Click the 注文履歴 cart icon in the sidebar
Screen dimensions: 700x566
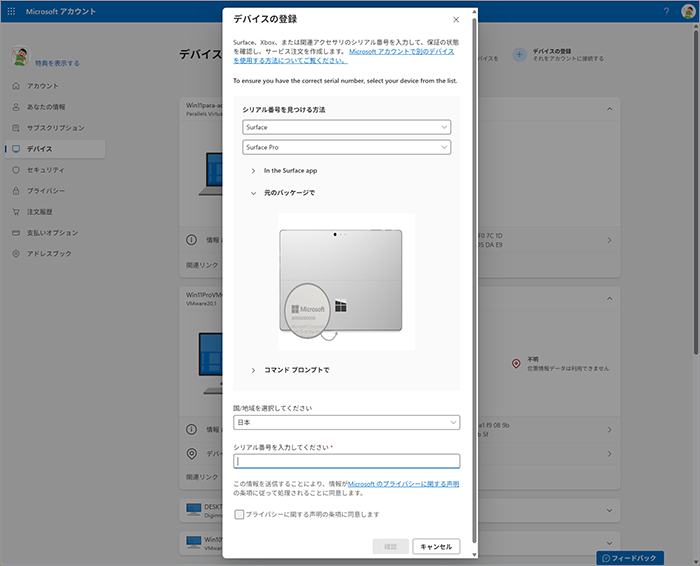pyautogui.click(x=16, y=212)
